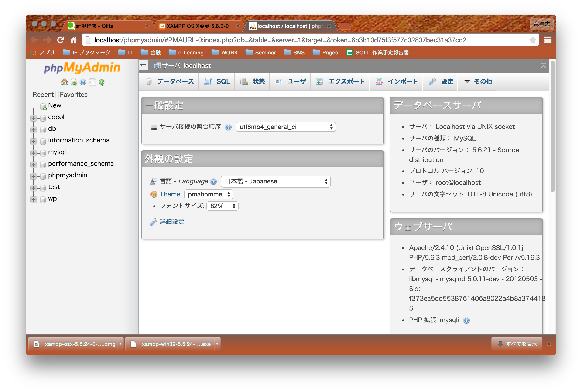Select the mysql database name
This screenshot has width=582, height=392.
57,152
